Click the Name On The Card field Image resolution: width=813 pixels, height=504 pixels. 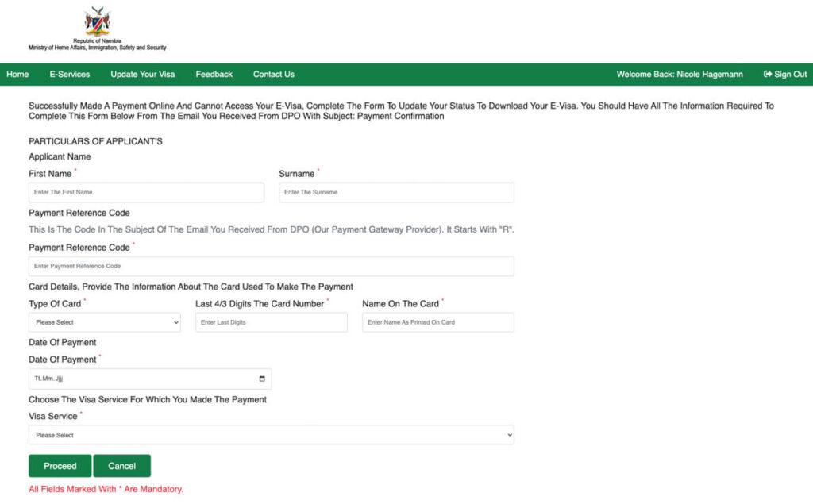pos(438,322)
